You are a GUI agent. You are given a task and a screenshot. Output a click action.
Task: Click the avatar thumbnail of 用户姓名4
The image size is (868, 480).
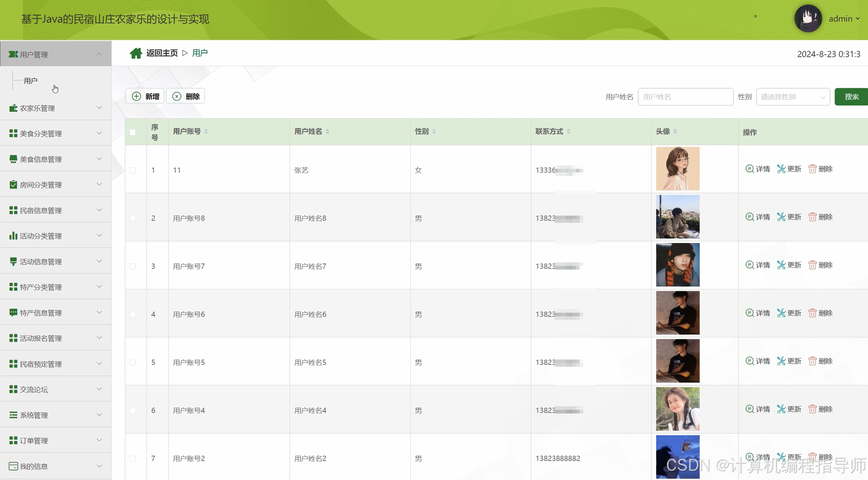click(677, 409)
